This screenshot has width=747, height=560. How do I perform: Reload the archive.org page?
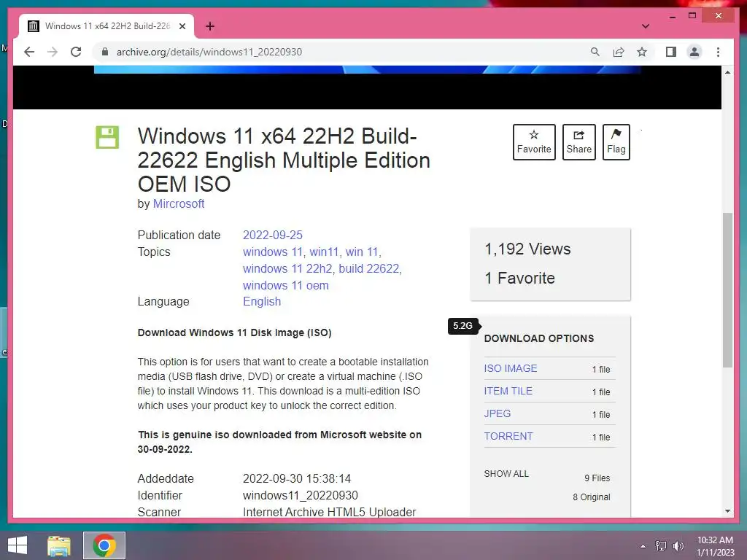pos(76,52)
